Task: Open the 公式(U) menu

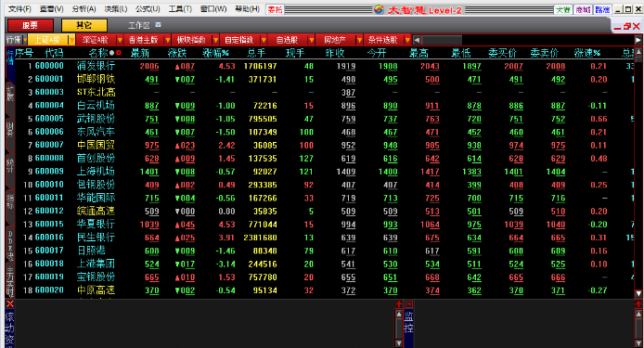Action: point(148,9)
